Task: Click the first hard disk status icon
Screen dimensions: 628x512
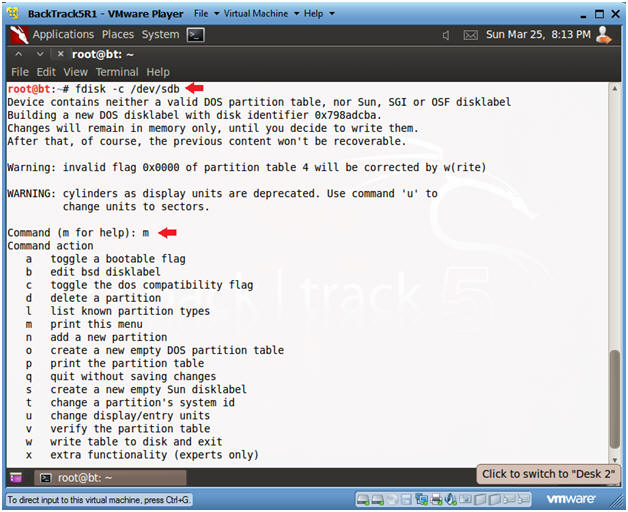Action: coord(363,499)
